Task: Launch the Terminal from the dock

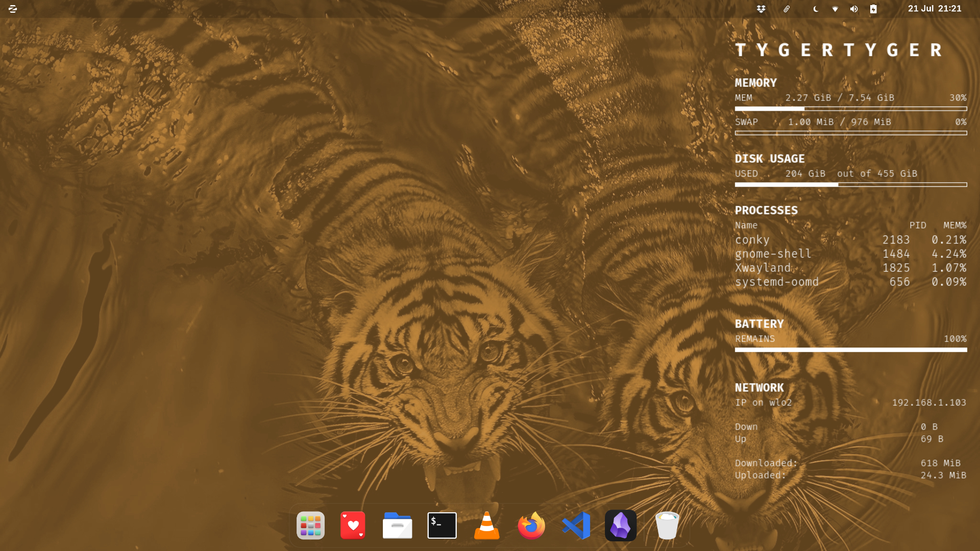Action: tap(442, 525)
